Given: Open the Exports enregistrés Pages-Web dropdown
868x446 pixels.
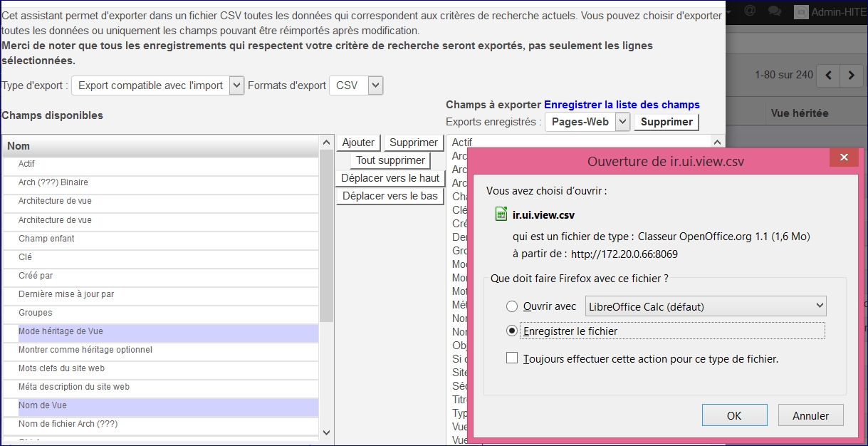Looking at the screenshot, I should point(587,122).
